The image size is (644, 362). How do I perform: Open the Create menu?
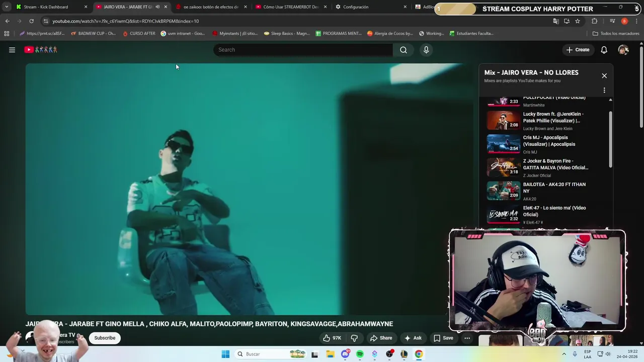point(578,50)
